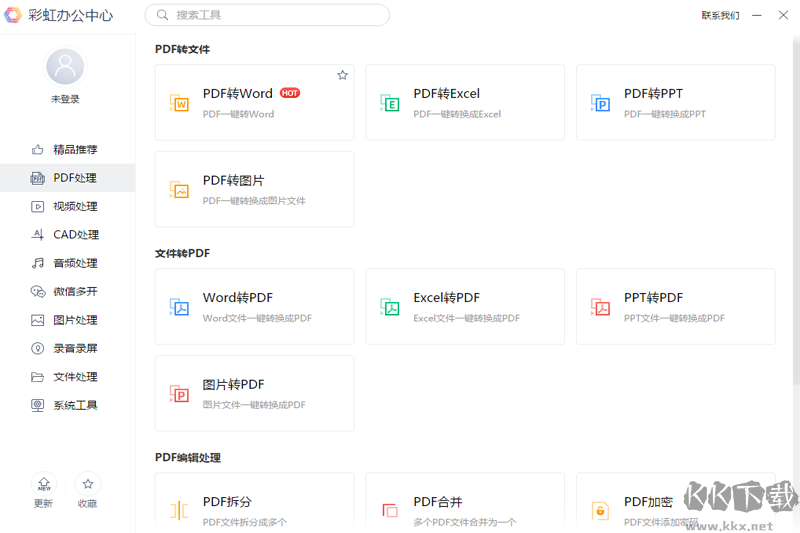Click the 联系我们 link

click(720, 15)
